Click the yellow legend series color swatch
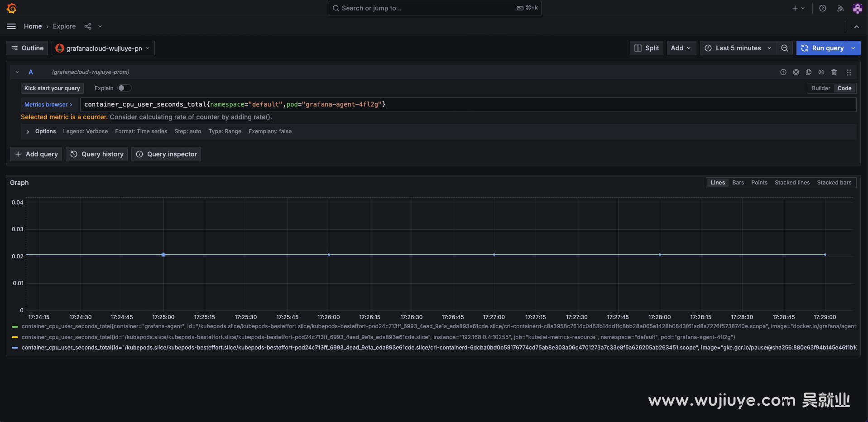868x422 pixels. point(15,337)
